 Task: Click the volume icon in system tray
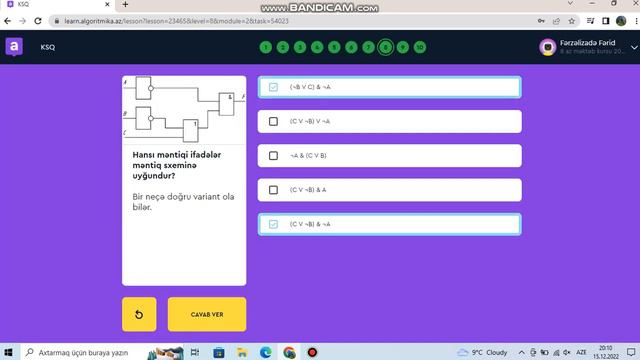point(567,352)
